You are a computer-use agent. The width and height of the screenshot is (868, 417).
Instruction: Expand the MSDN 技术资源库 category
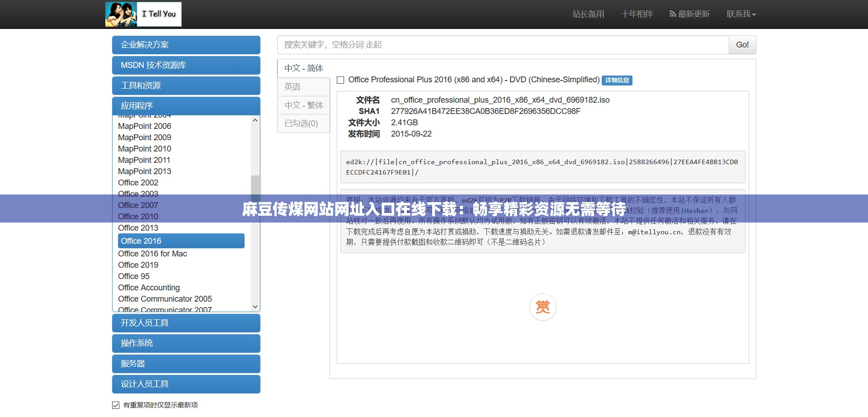pyautogui.click(x=186, y=65)
